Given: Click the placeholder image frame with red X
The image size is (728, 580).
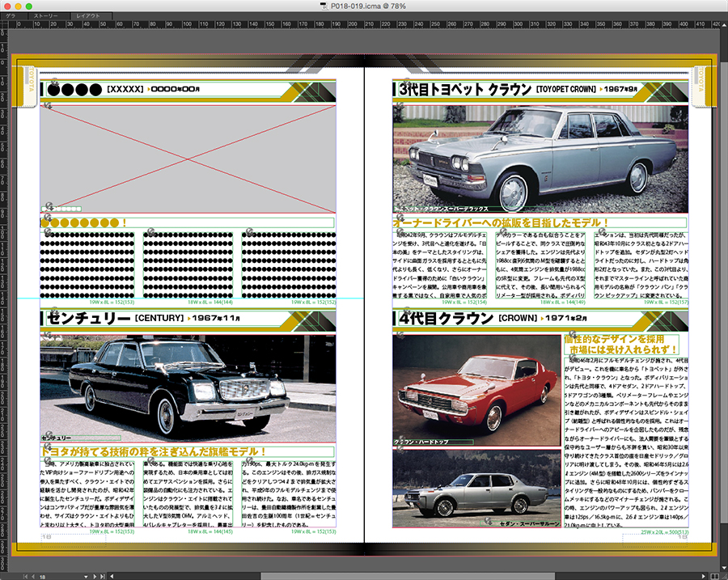Looking at the screenshot, I should 188,159.
